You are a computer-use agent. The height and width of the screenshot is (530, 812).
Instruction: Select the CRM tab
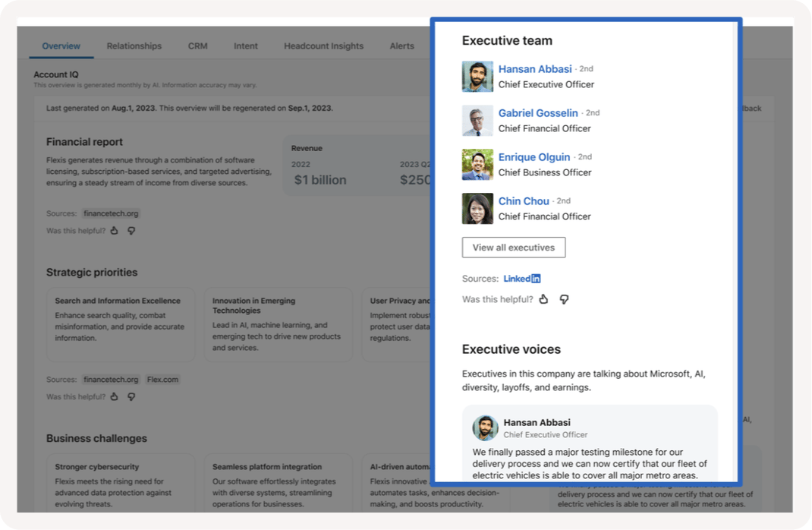pos(198,46)
